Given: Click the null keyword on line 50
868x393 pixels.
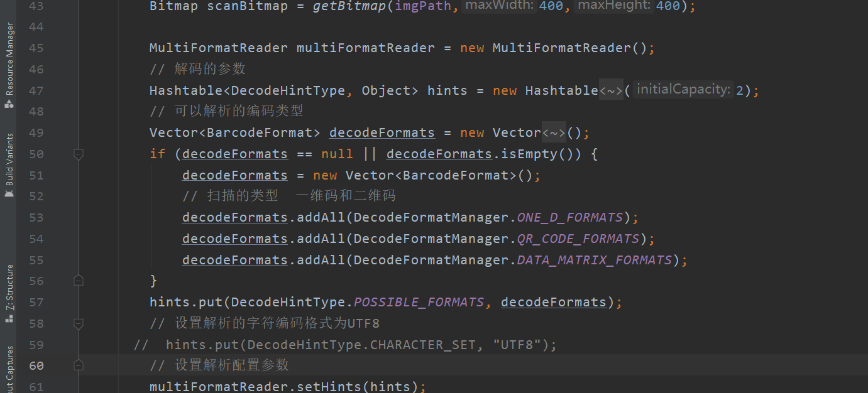Looking at the screenshot, I should pos(338,154).
